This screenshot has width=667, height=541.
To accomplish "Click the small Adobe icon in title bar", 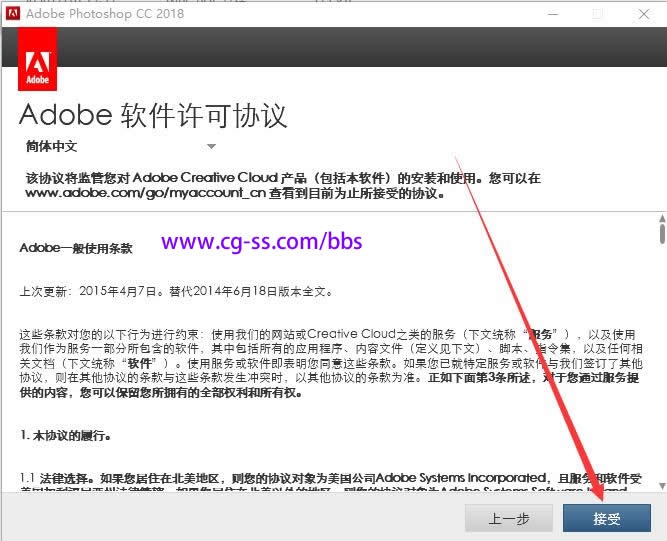I will 12,14.
